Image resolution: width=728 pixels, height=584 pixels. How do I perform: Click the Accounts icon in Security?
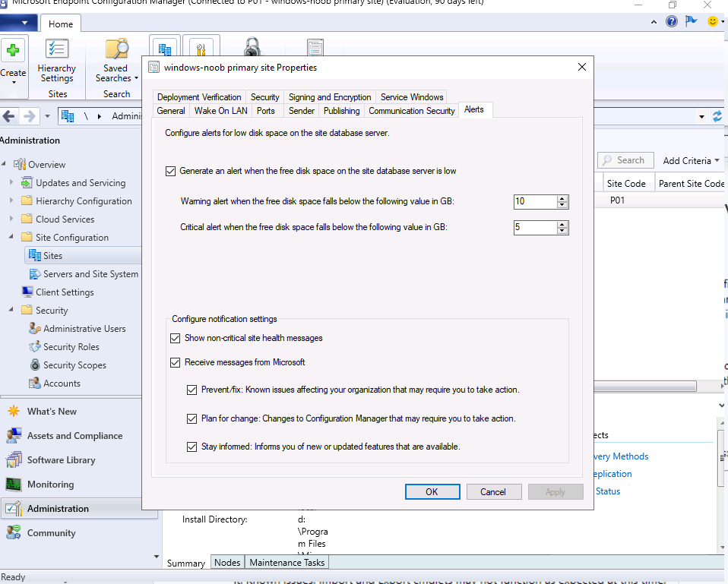pyautogui.click(x=35, y=384)
